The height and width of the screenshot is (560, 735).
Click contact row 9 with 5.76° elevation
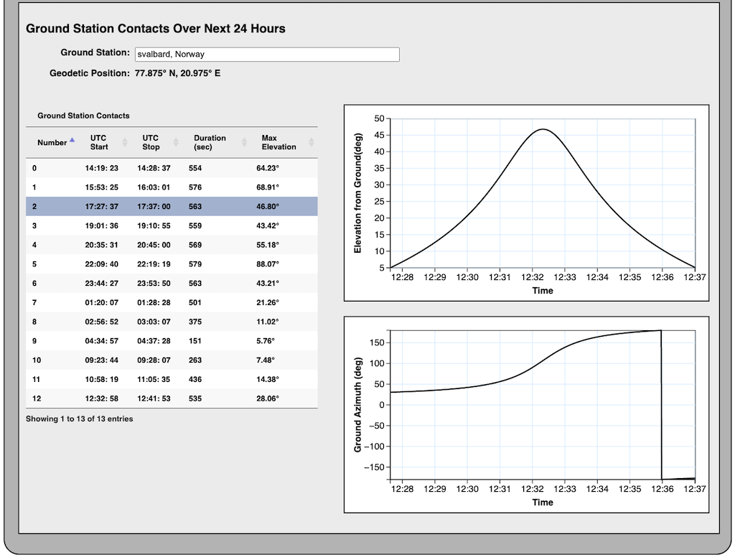pos(172,341)
